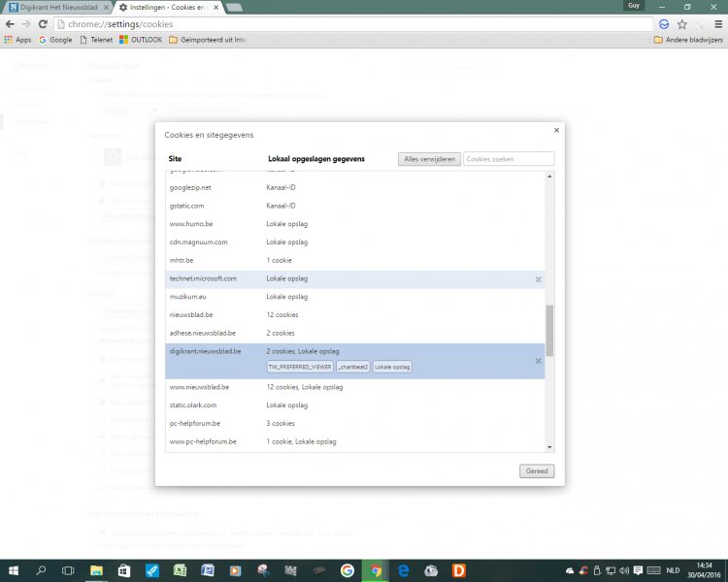728x582 pixels.
Task: Remove technet.microsoft.com site data with X
Action: 538,279
